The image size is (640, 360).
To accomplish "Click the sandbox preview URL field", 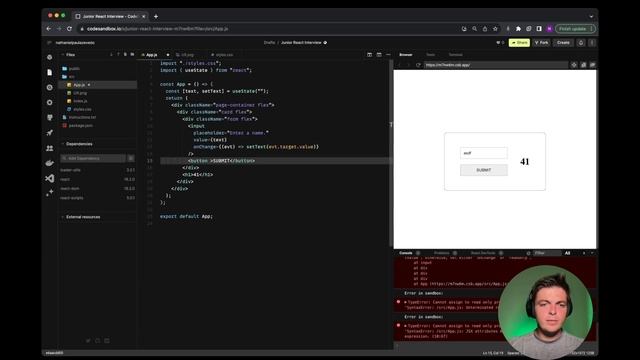I will [x=495, y=65].
